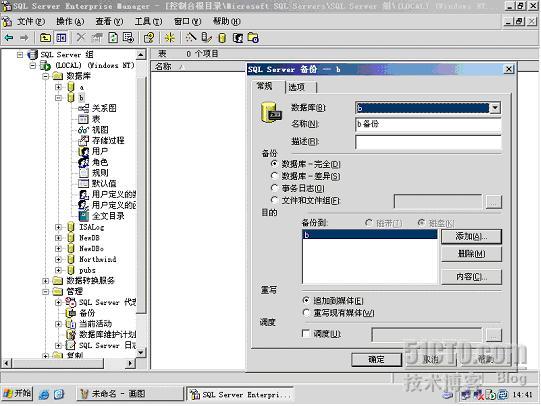Select 追加到媒体 overwrite option

click(306, 300)
